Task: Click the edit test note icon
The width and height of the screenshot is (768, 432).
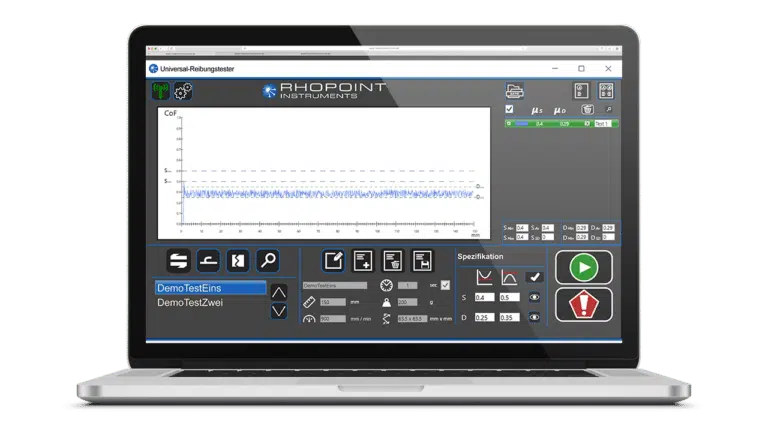Action: coord(333,261)
